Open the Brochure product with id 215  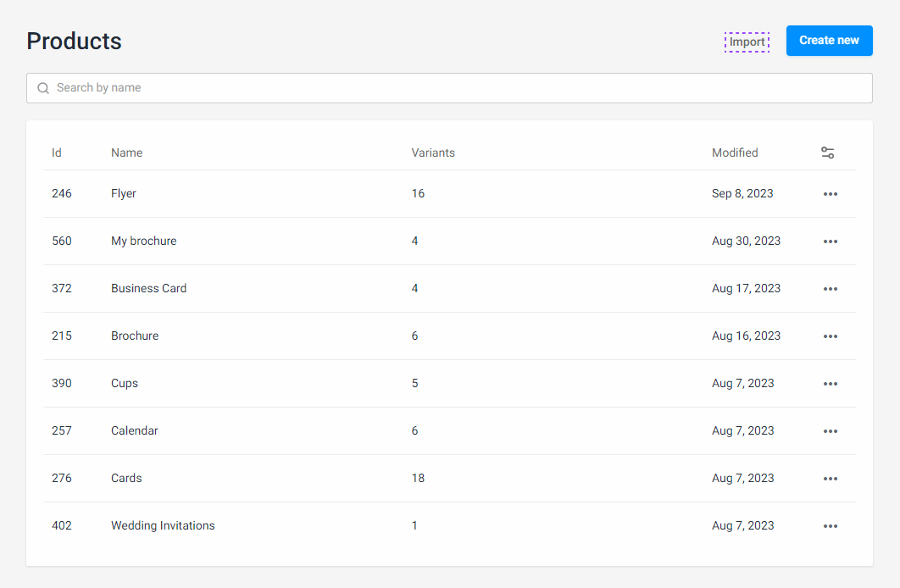[x=135, y=336]
